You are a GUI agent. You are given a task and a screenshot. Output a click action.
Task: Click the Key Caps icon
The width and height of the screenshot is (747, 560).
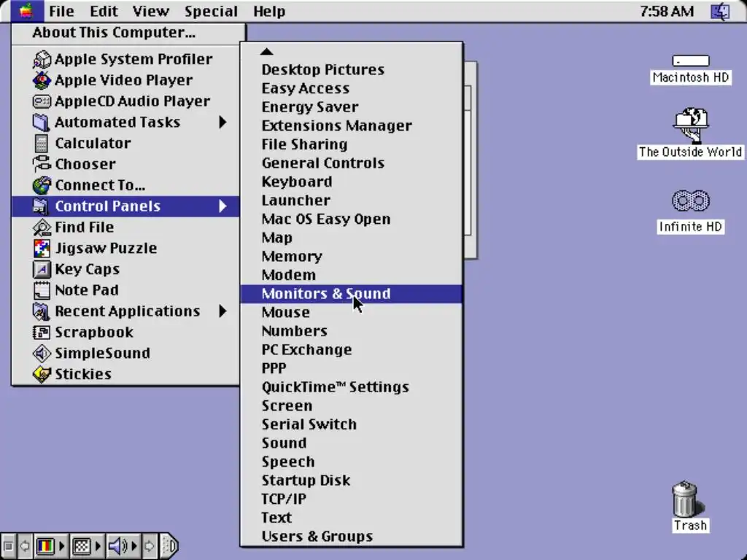click(x=42, y=269)
